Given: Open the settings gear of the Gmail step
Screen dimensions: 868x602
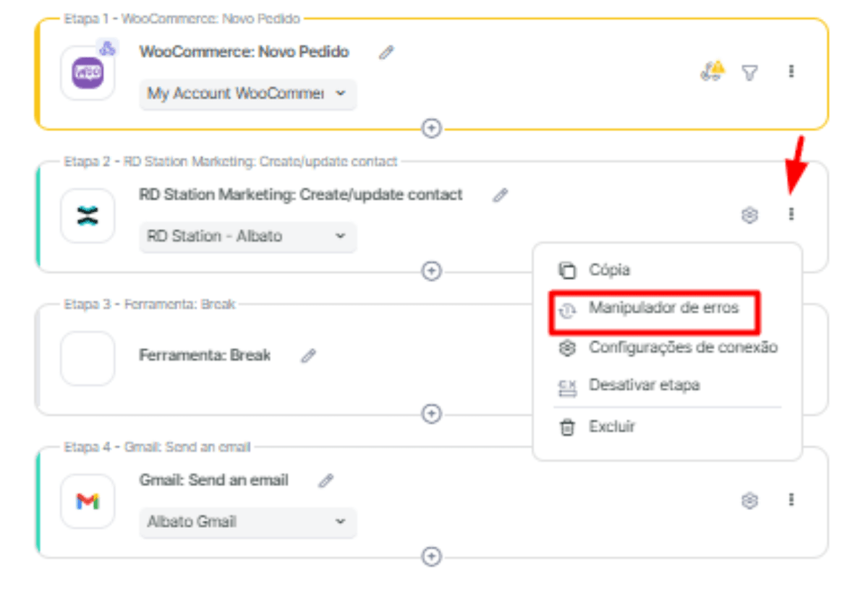Looking at the screenshot, I should click(x=750, y=501).
